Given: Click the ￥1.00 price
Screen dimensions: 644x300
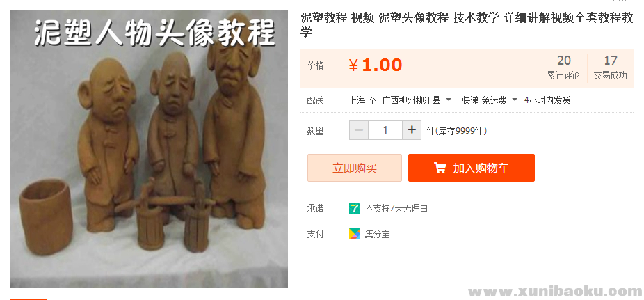Looking at the screenshot, I should [x=376, y=65].
